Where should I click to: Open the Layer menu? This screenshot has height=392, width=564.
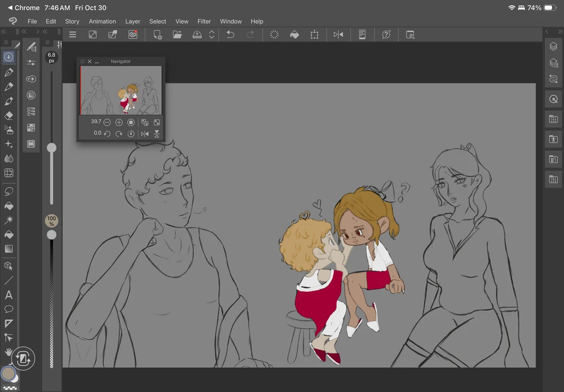133,21
